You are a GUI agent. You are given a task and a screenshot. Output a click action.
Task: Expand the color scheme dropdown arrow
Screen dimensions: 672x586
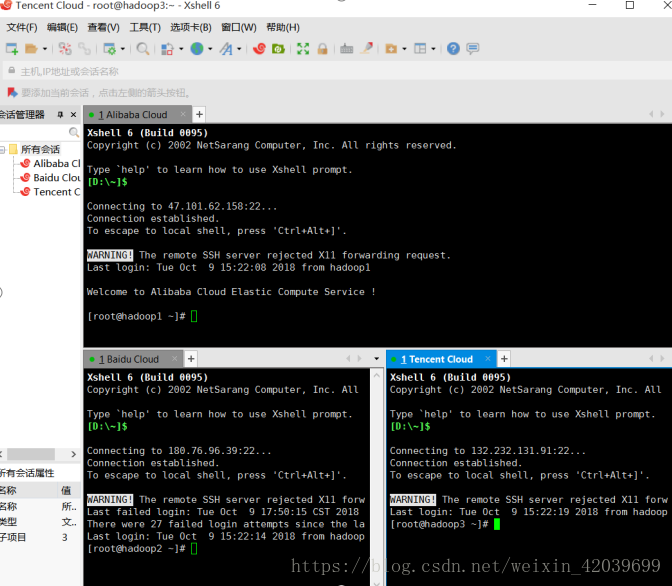click(x=181, y=49)
